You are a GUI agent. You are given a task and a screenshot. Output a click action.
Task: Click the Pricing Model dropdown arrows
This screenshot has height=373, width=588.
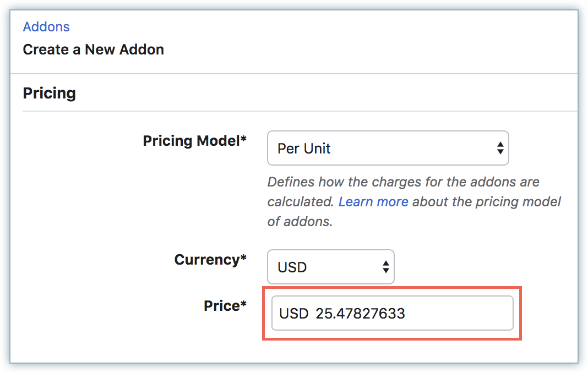500,148
